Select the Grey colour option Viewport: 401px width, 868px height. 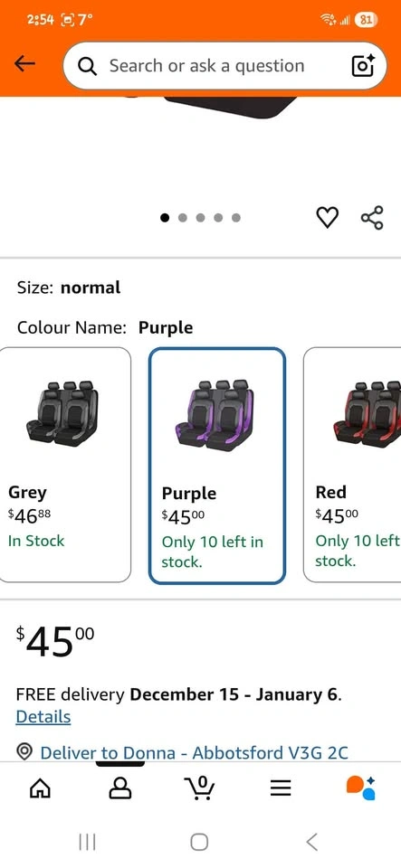[65, 465]
